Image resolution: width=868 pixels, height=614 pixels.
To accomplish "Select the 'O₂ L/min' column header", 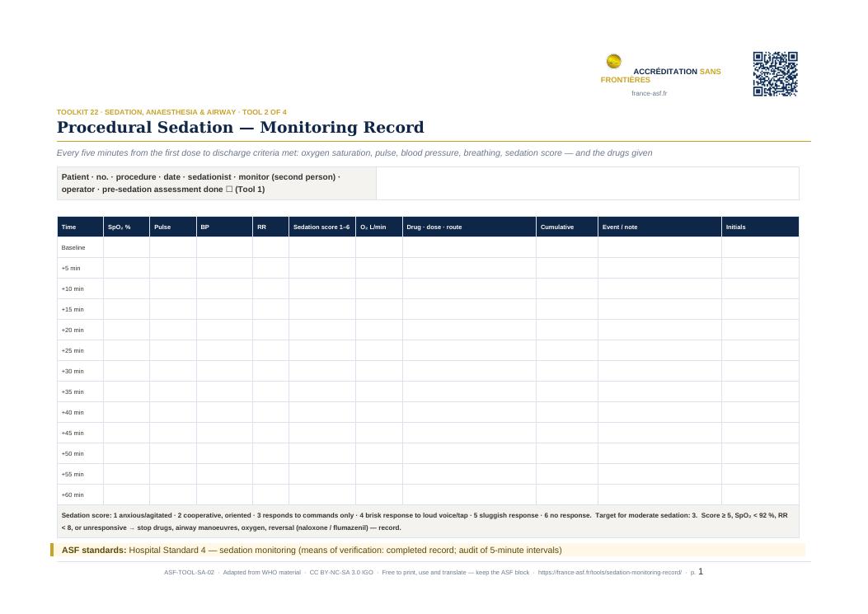I will click(379, 227).
